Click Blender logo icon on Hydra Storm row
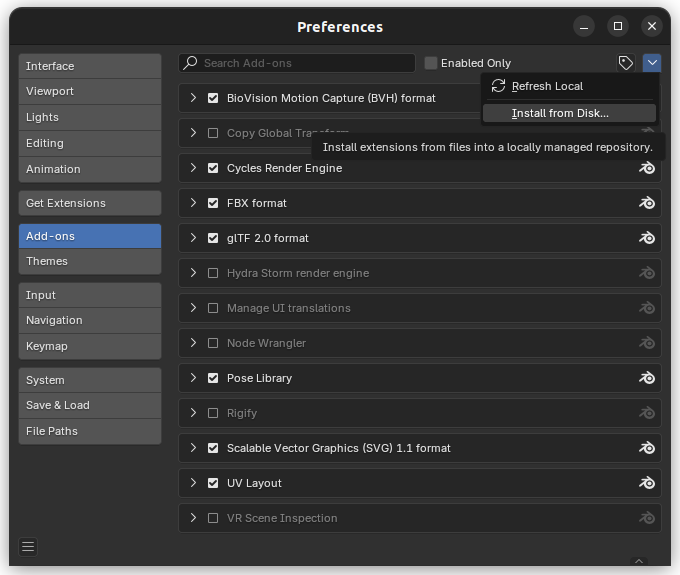Viewport: 680px width, 575px height. point(647,273)
